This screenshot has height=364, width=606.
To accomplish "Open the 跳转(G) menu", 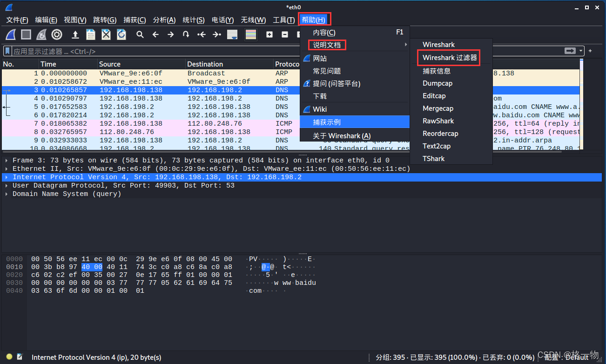I will coord(105,20).
